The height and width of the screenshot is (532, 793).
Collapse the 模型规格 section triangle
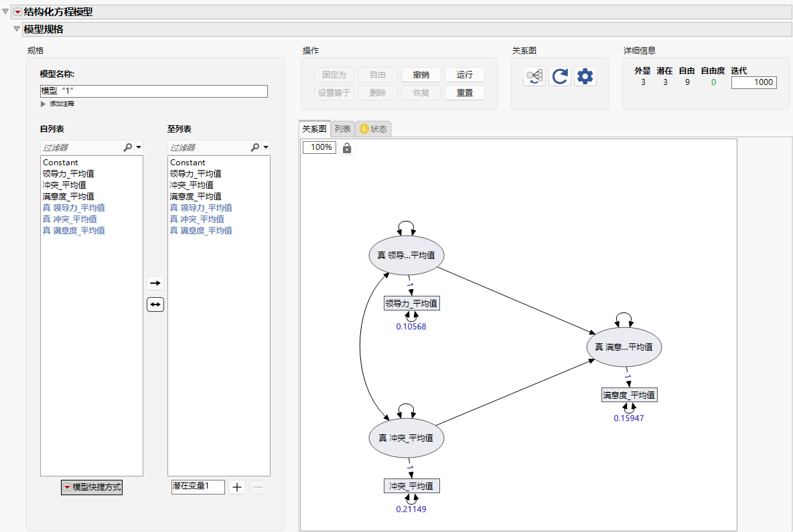point(17,29)
